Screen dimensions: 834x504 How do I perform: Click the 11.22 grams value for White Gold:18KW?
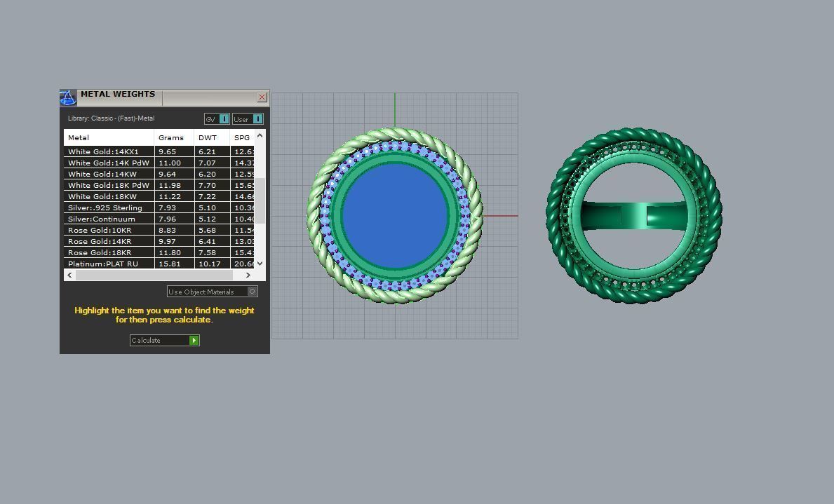click(170, 196)
